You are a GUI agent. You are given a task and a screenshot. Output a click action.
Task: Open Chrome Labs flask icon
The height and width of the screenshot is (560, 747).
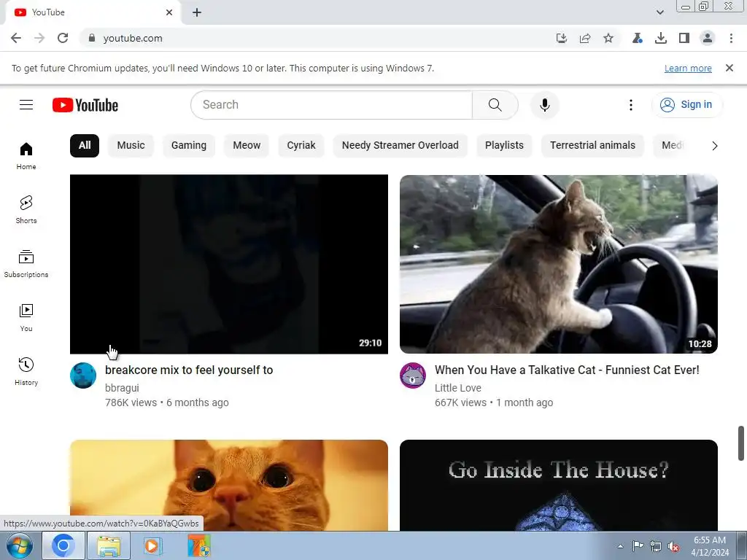tap(638, 38)
